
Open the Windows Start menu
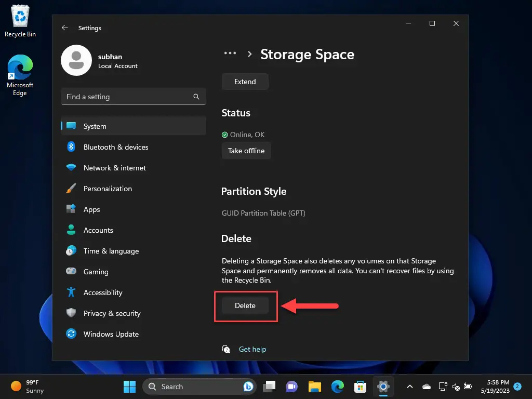(x=129, y=387)
